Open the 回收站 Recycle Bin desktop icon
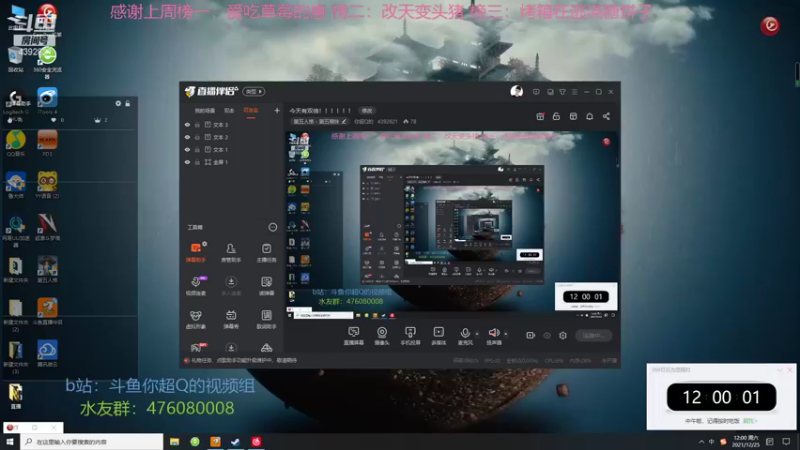This screenshot has height=450, width=800. click(15, 60)
